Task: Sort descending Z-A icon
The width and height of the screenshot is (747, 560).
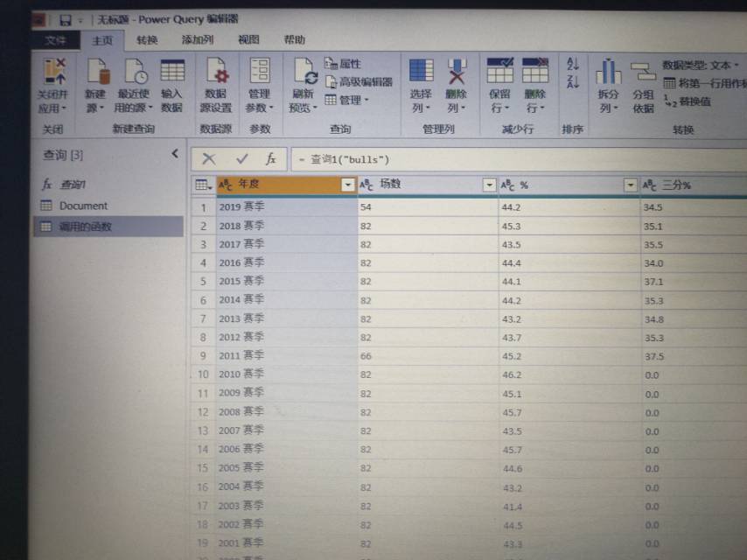Action: tap(573, 81)
